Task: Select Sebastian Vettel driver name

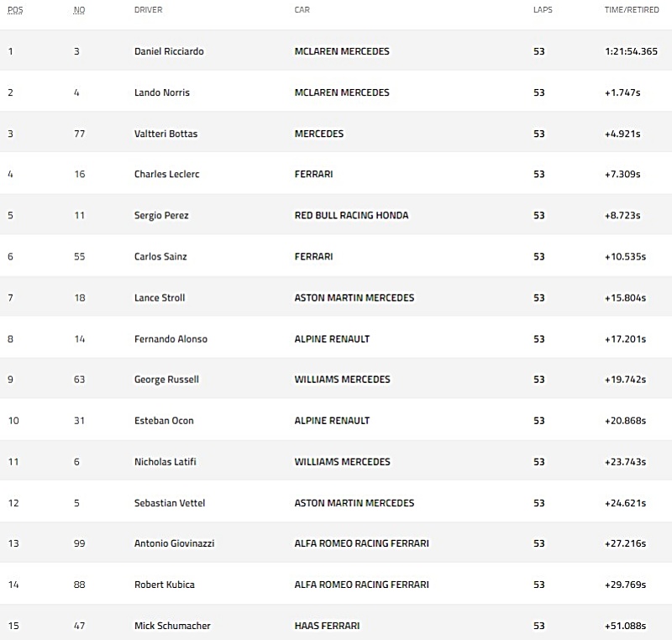Action: click(170, 503)
